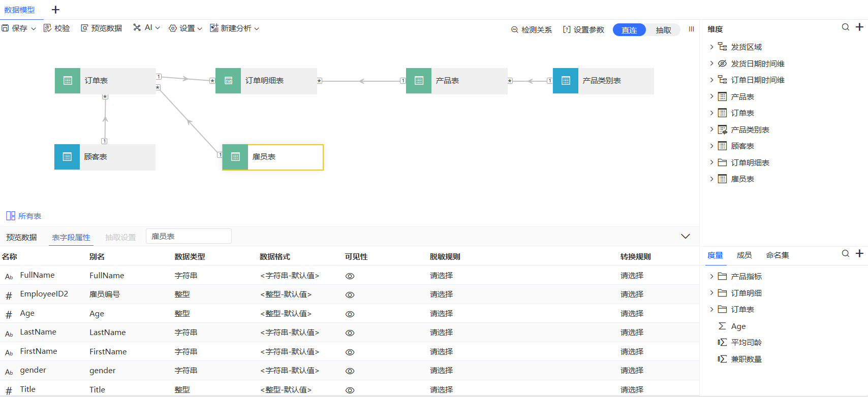868x397 pixels.
Task: Click the 产品类别表 dimension table icon
Action: (722, 129)
